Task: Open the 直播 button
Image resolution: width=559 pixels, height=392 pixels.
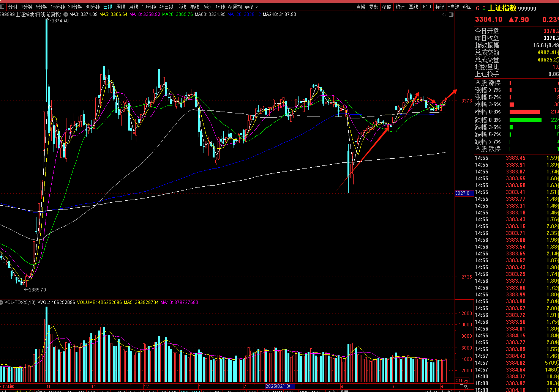Action: (361, 7)
